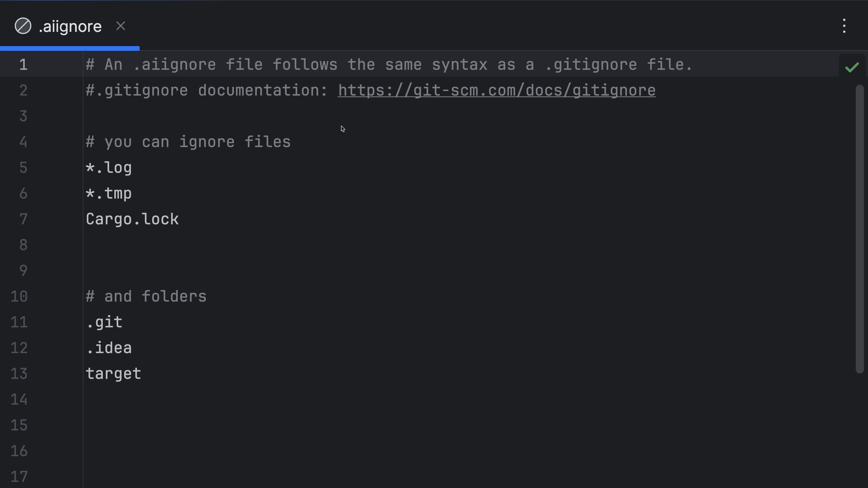Open the editor tab options three-dot menu
The width and height of the screenshot is (868, 488).
coord(844,26)
